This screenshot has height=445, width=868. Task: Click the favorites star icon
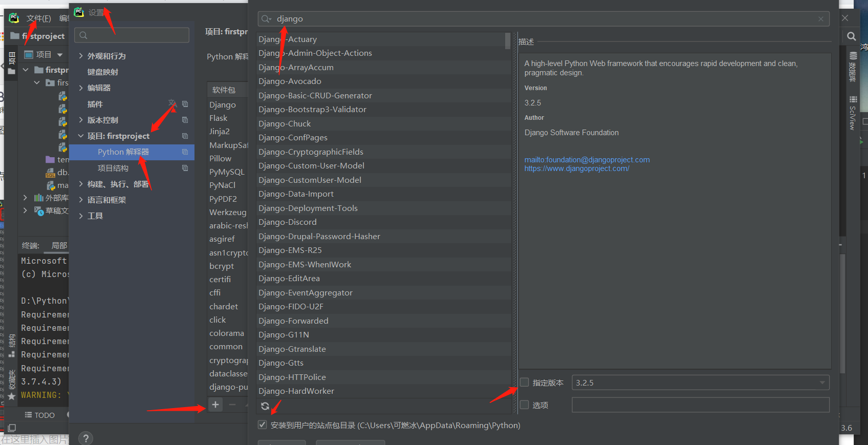click(x=11, y=396)
